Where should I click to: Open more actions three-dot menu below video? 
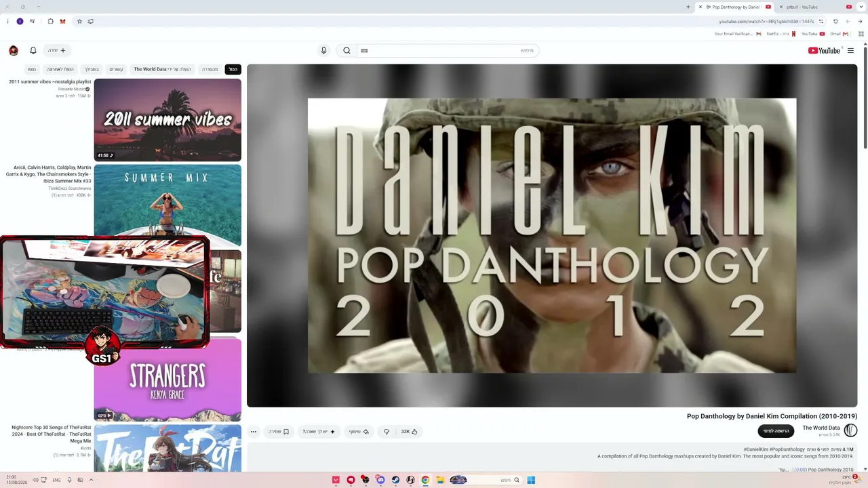(x=254, y=431)
